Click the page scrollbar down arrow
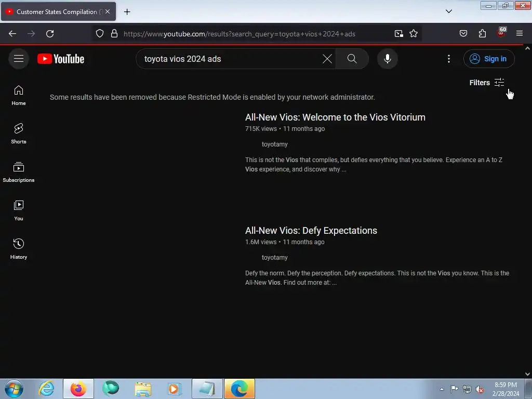532x399 pixels. click(x=527, y=374)
